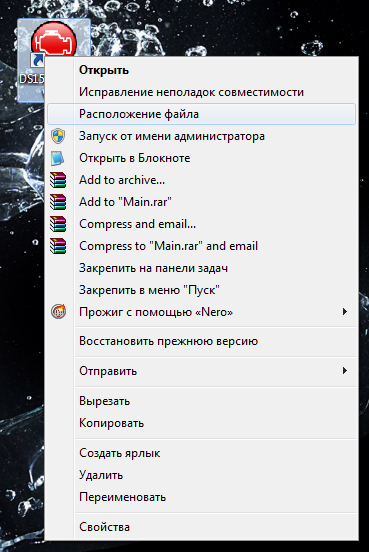Choose Вырезать from the menu
Viewport: 369px width, 552px height.
click(x=201, y=401)
